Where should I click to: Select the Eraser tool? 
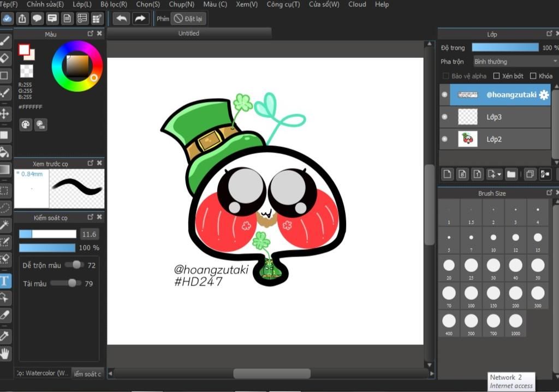pyautogui.click(x=5, y=58)
